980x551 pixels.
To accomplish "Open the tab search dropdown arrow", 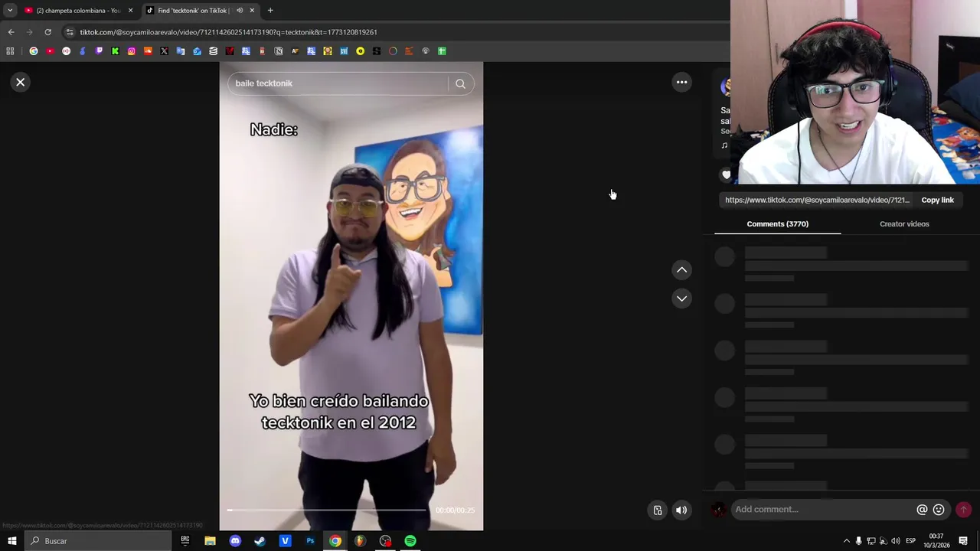I will [x=10, y=11].
